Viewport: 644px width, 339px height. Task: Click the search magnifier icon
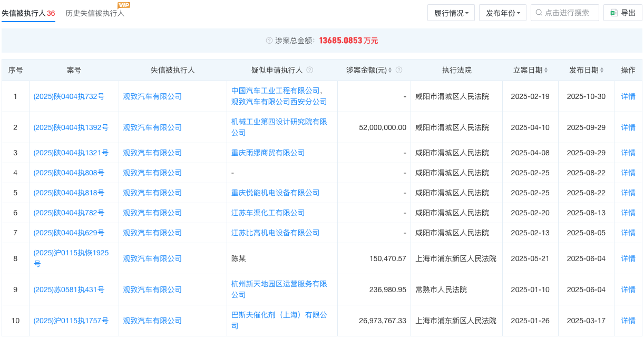point(539,13)
